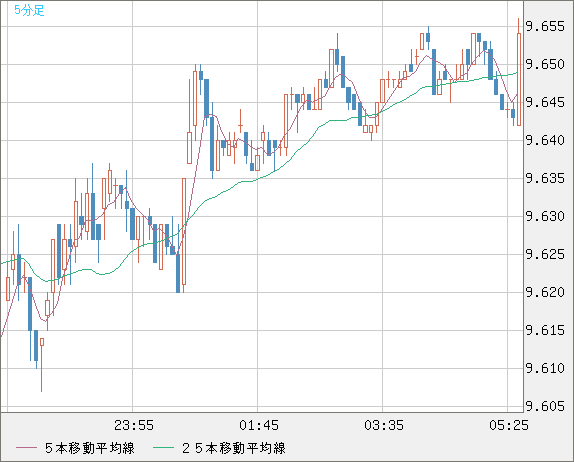Click the 9.650 price axis label
Viewport: 574px width, 462px height.
coord(545,64)
